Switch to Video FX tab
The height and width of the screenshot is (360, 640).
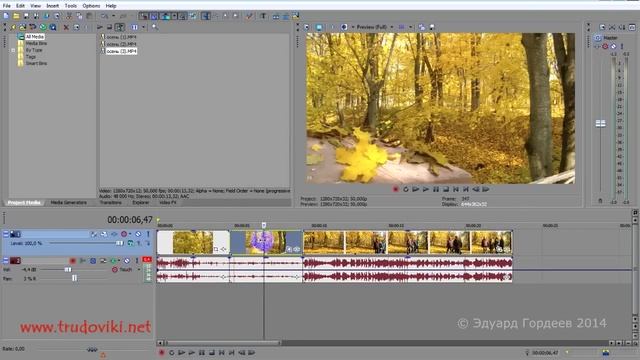coord(168,202)
